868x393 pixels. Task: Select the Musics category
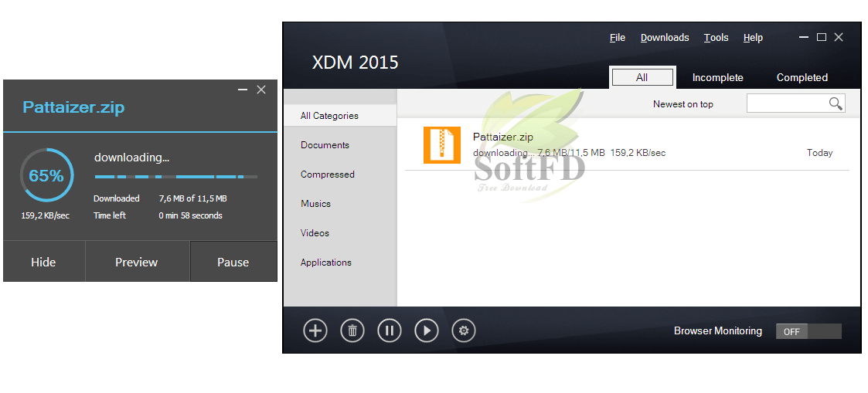[315, 203]
